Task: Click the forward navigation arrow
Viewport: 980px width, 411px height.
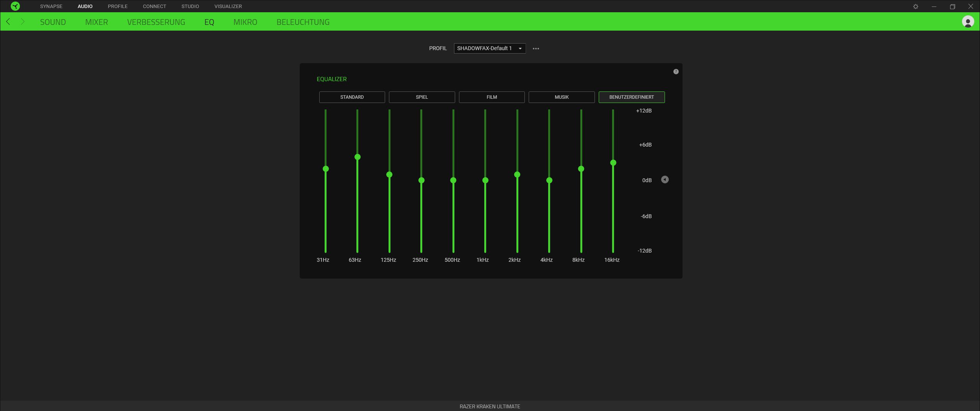Action: coord(23,22)
